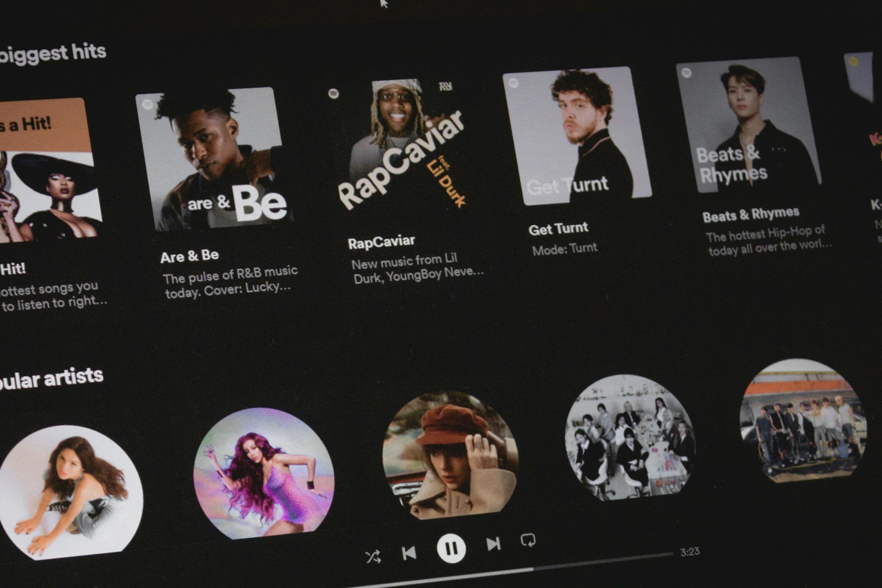
Task: Click the 'Are & Be' playlist title
Action: point(190,256)
